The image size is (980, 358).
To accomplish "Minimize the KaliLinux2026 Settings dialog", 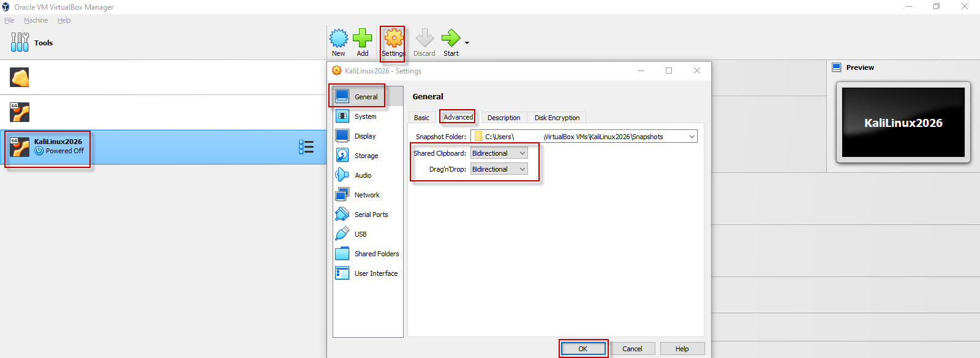I will (x=641, y=70).
